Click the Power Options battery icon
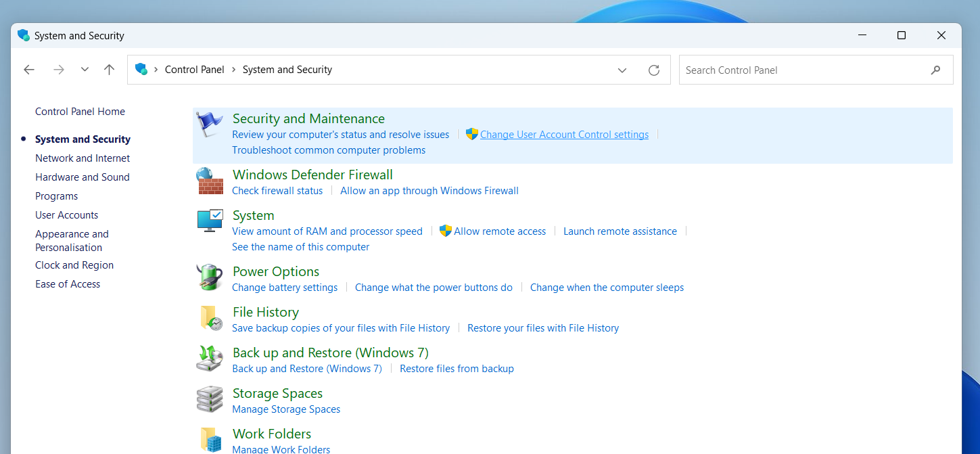980x454 pixels. click(x=210, y=277)
